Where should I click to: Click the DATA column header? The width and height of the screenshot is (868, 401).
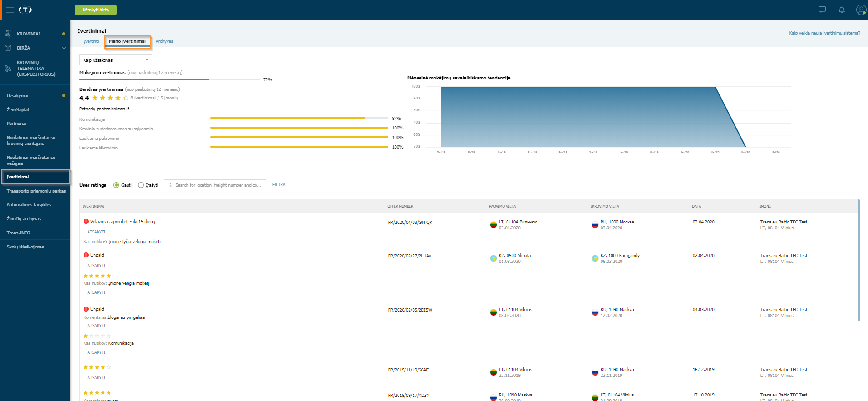696,207
